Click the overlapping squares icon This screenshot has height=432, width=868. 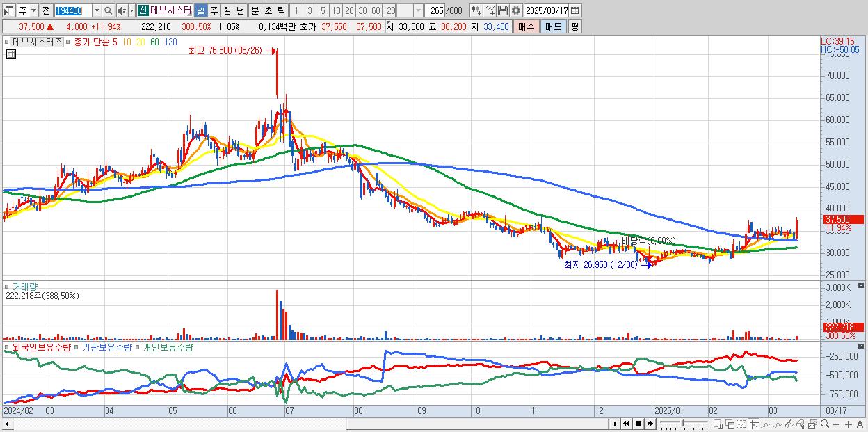click(730, 424)
